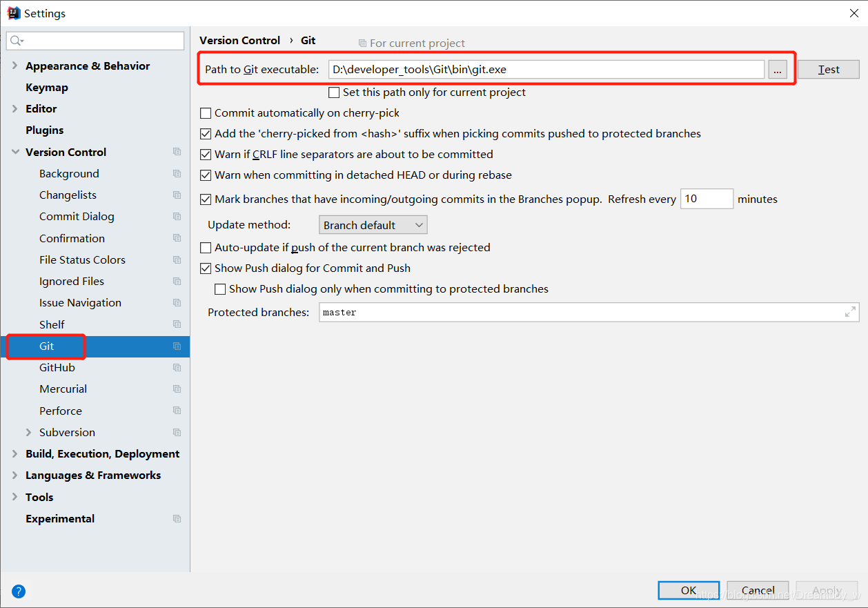Expand Build, Execution, Deployment section
The height and width of the screenshot is (608, 868).
click(x=15, y=453)
